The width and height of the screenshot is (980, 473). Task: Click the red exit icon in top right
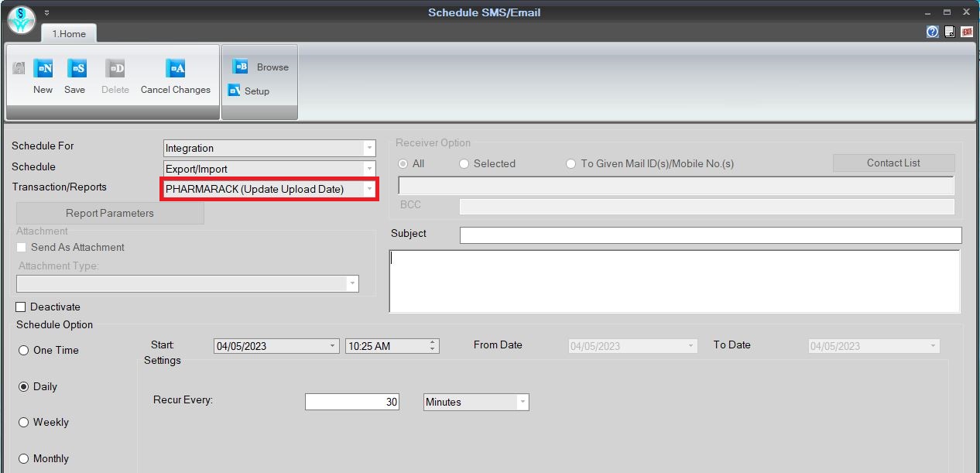967,32
